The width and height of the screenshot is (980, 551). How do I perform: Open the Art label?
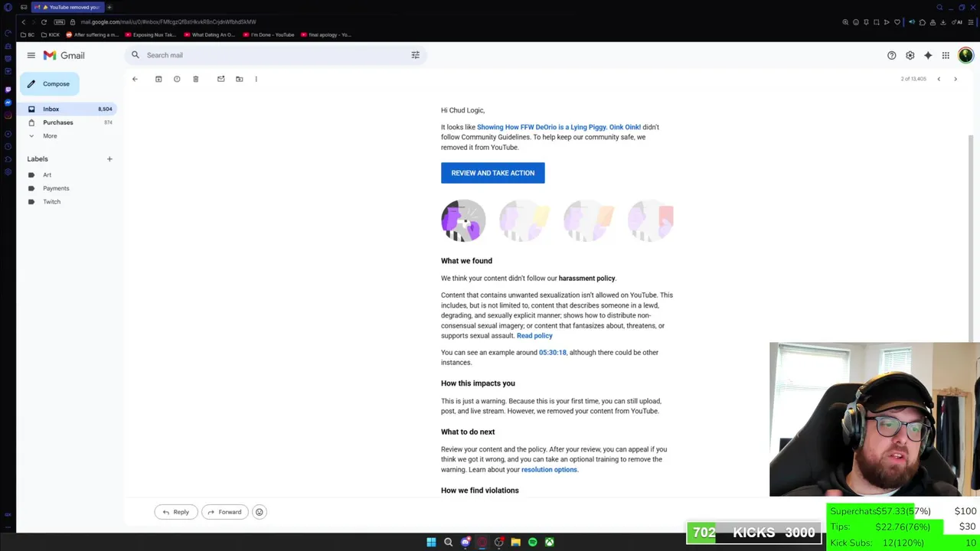(47, 175)
